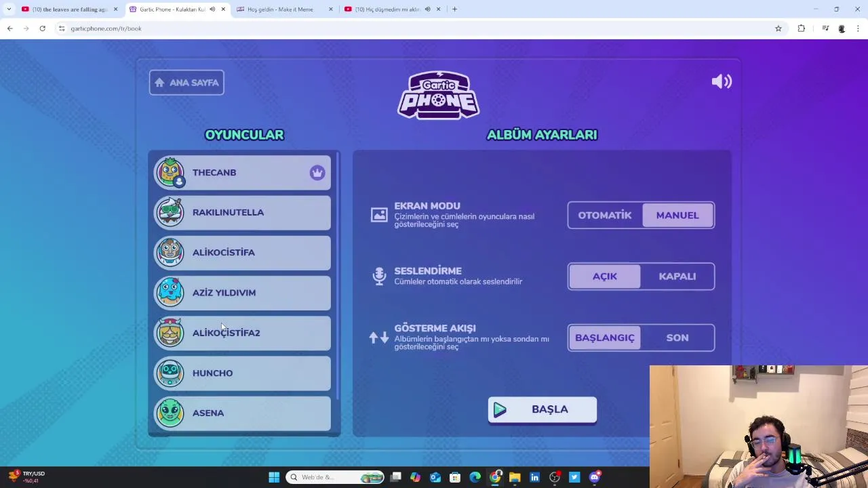This screenshot has width=868, height=488.
Task: Open Task View from the taskbar
Action: [395, 477]
